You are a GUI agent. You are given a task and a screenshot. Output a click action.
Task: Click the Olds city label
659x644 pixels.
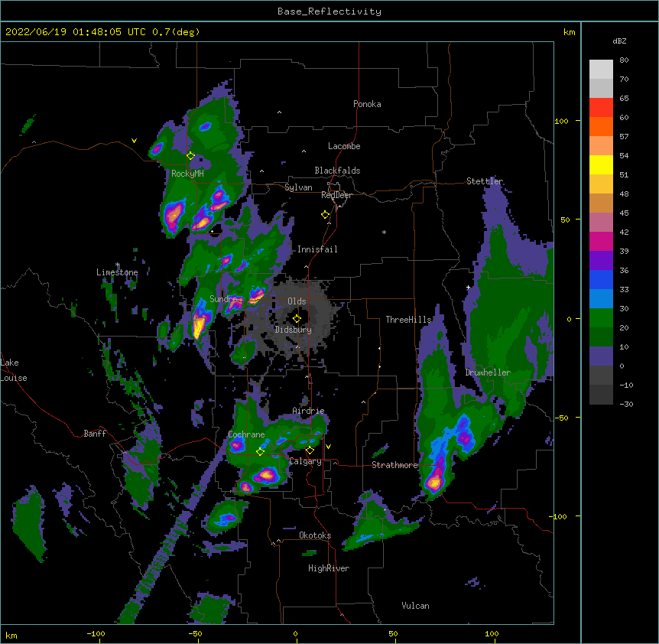[297, 301]
